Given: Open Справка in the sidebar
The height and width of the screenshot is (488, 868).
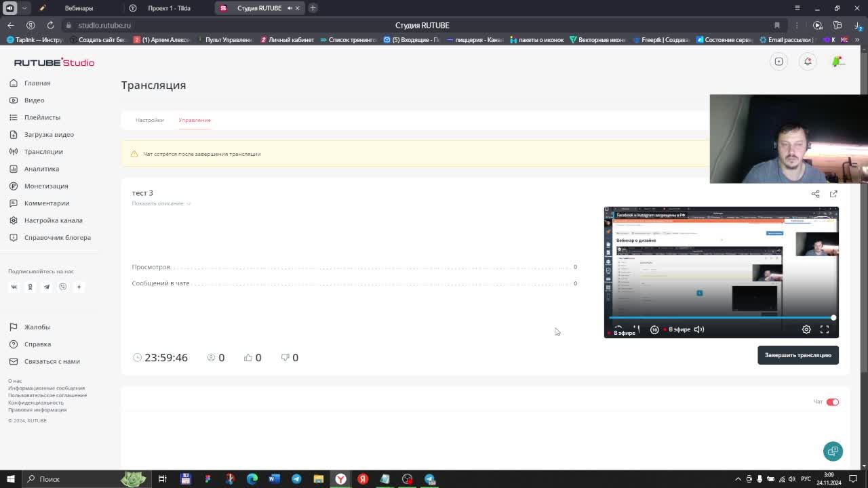Looking at the screenshot, I should [x=31, y=344].
